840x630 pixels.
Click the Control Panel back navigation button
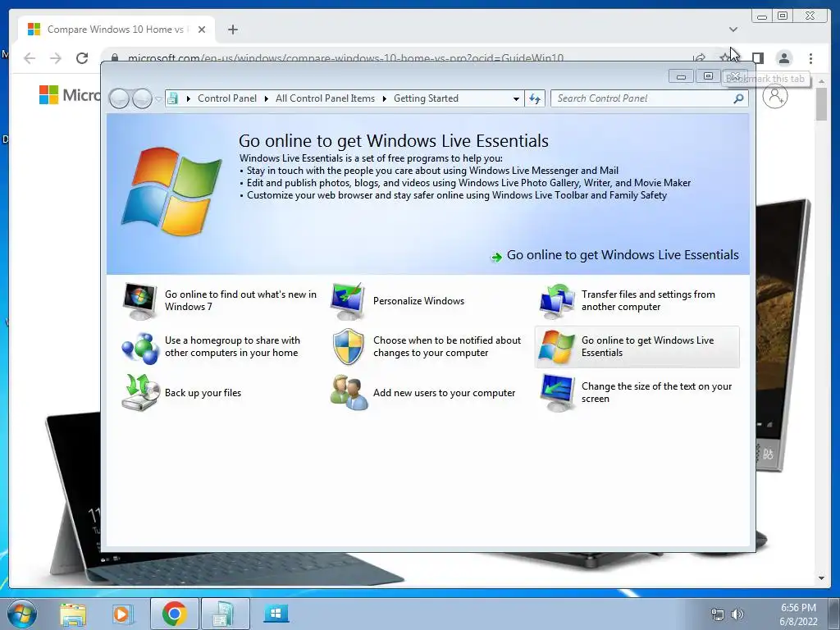pos(119,98)
